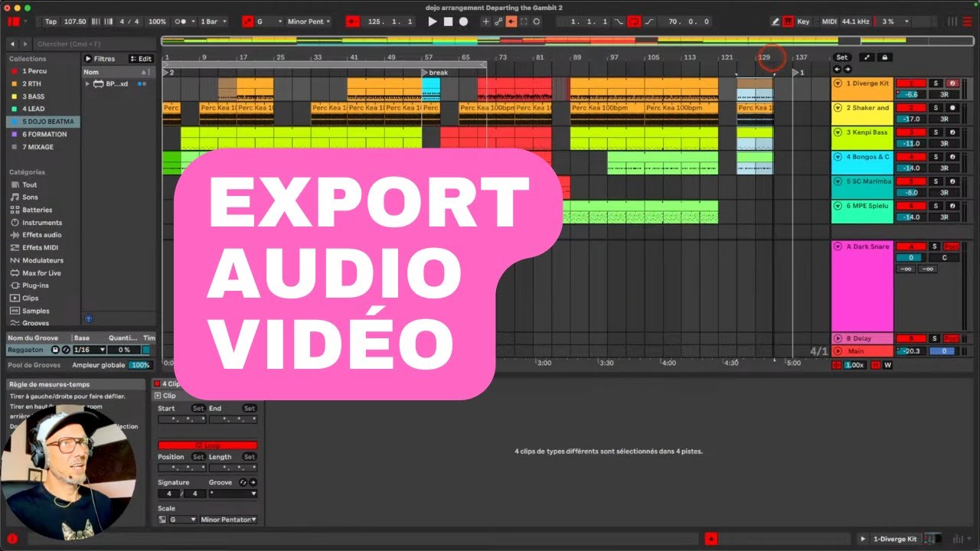Open the 1 Bar quantization dropdown
Viewport: 980px width, 551px height.
click(x=212, y=21)
